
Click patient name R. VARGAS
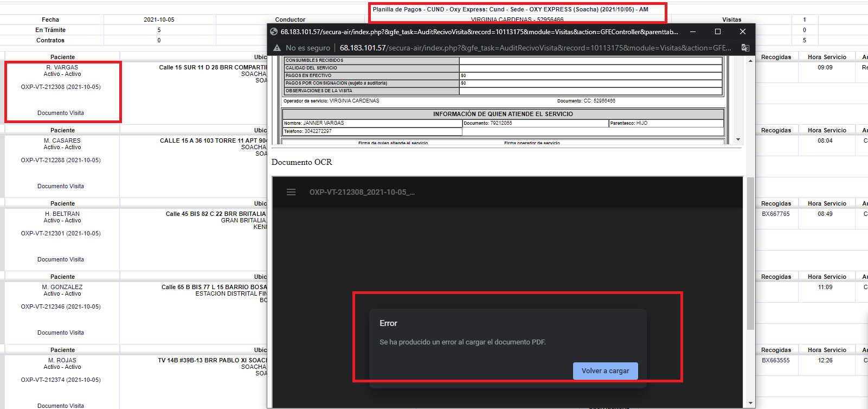click(62, 67)
